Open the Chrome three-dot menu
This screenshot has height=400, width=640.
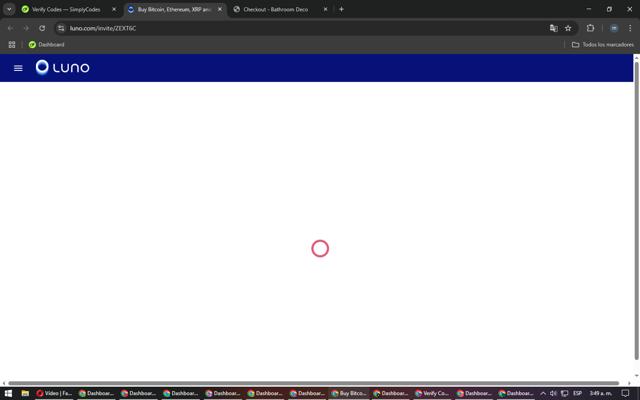pos(630,28)
